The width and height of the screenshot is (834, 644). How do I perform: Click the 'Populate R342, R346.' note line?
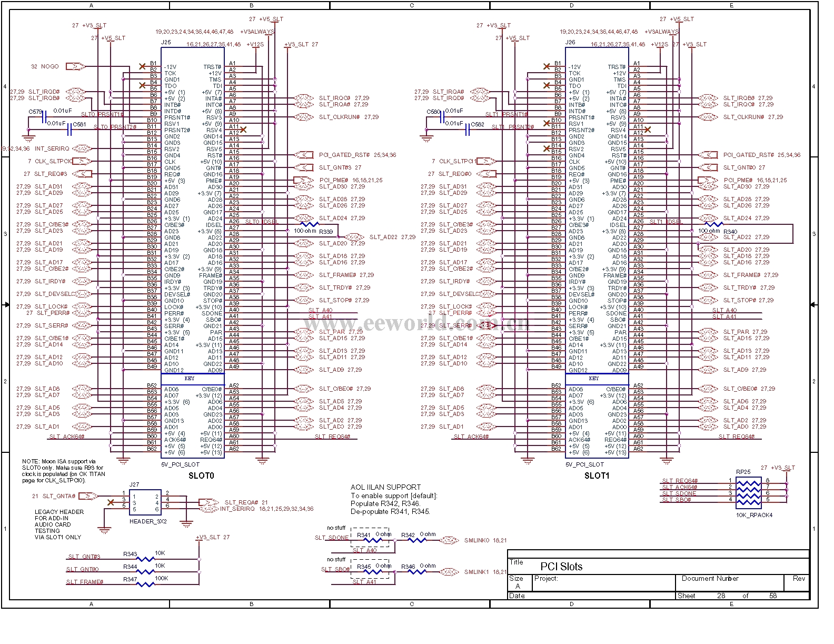[x=385, y=503]
